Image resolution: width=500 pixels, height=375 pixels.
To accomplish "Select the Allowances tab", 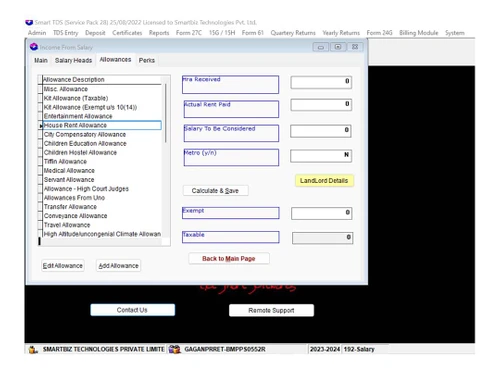I will point(115,60).
